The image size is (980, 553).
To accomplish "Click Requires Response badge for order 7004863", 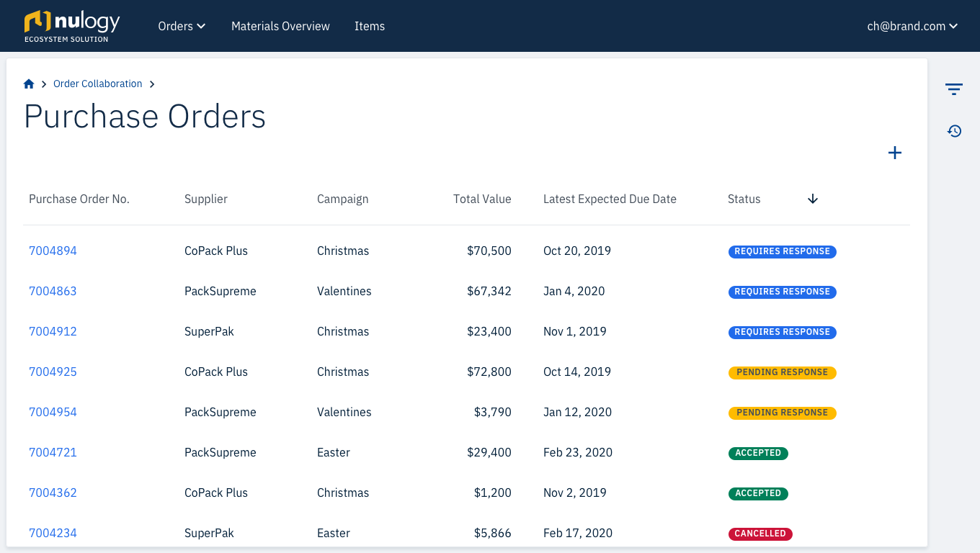I will 782,292.
